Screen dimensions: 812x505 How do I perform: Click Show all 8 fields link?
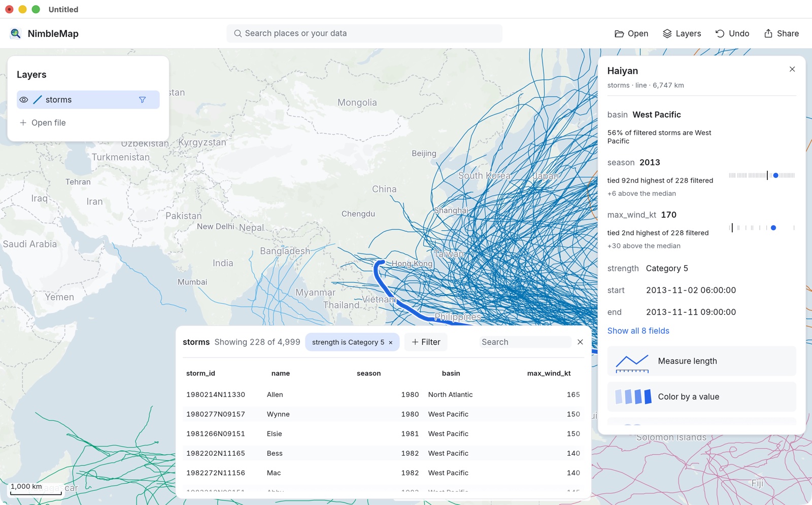(x=638, y=331)
